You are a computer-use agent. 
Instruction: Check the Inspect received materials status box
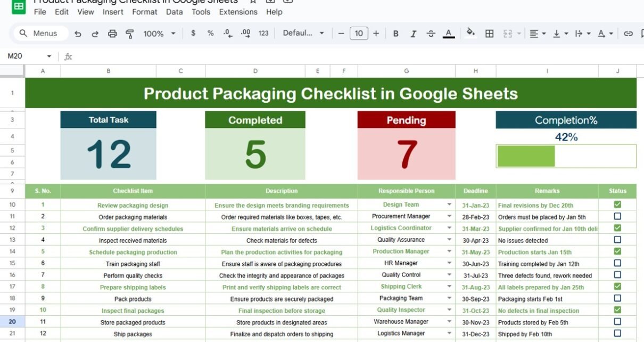[617, 240]
